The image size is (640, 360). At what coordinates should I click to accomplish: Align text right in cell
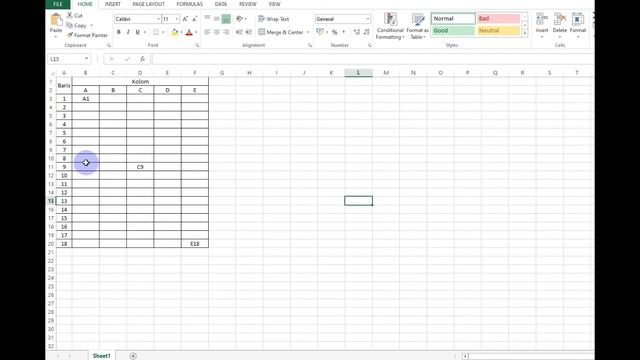[226, 32]
